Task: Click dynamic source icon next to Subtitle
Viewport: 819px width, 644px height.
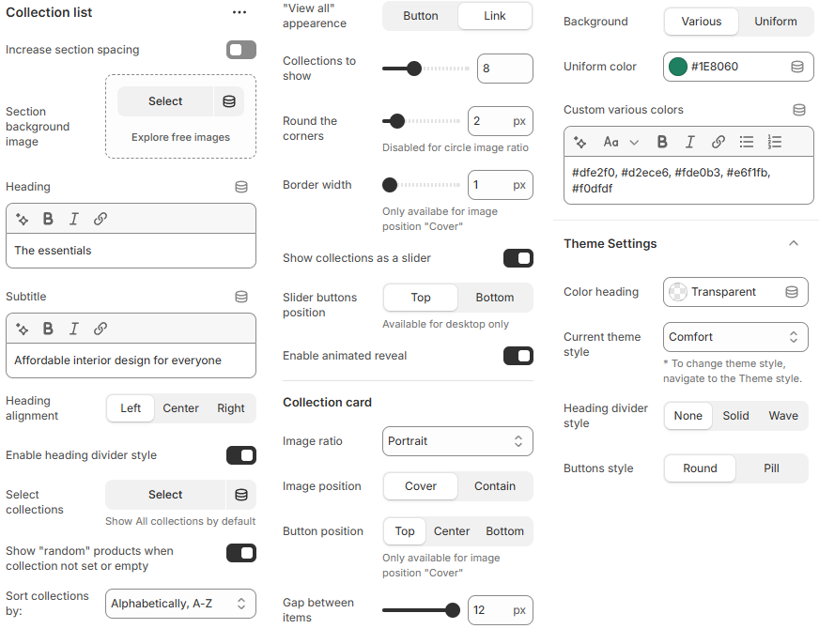Action: tap(241, 297)
